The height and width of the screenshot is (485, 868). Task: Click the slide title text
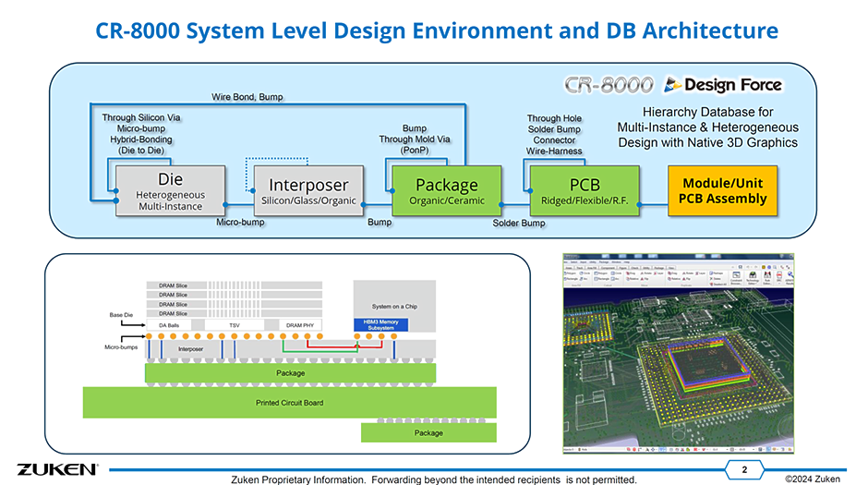point(437,30)
